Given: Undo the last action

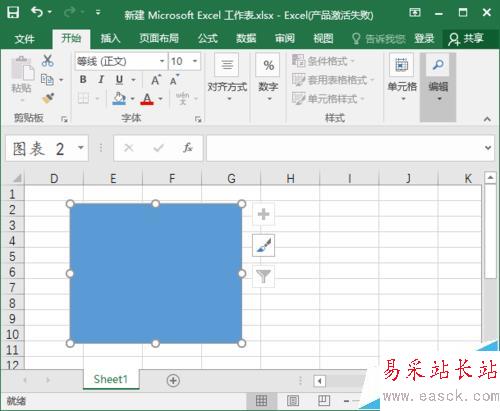Looking at the screenshot, I should (x=37, y=13).
